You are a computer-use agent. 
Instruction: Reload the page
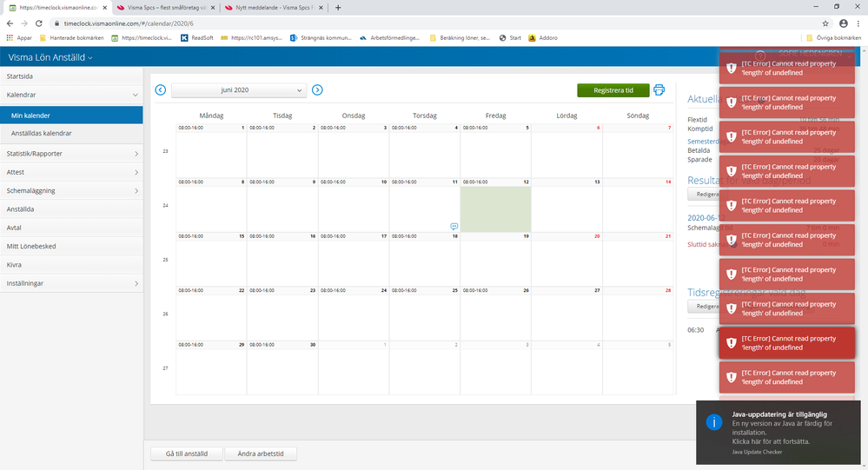click(x=39, y=23)
